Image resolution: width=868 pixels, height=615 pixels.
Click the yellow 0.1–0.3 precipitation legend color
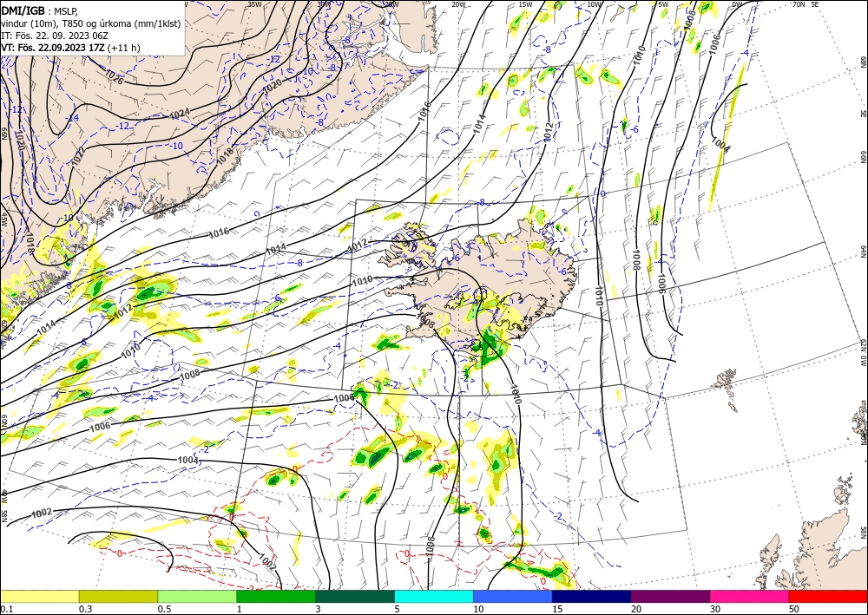[39, 596]
